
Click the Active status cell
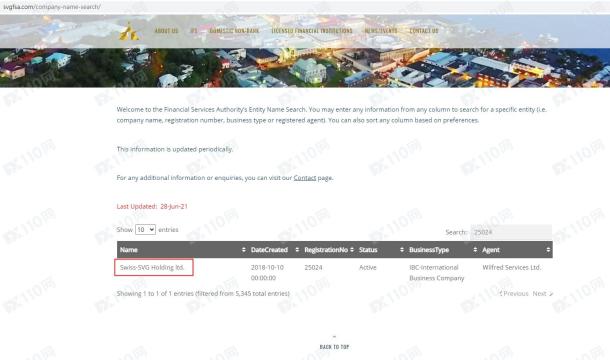(368, 268)
